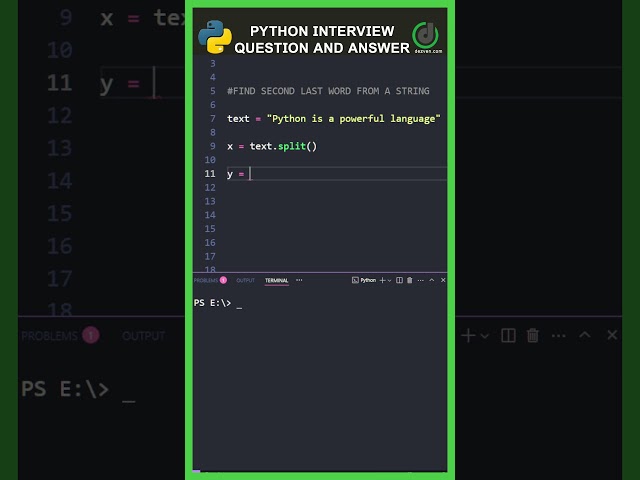The width and height of the screenshot is (640, 480).
Task: Click line number 17 in the gutter
Action: [210, 256]
